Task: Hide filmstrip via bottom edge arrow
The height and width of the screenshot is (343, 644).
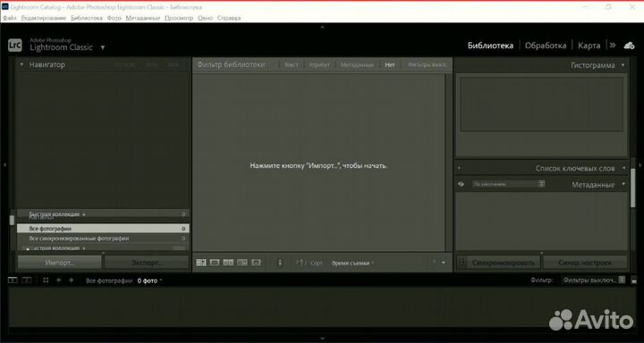Action: [x=322, y=339]
